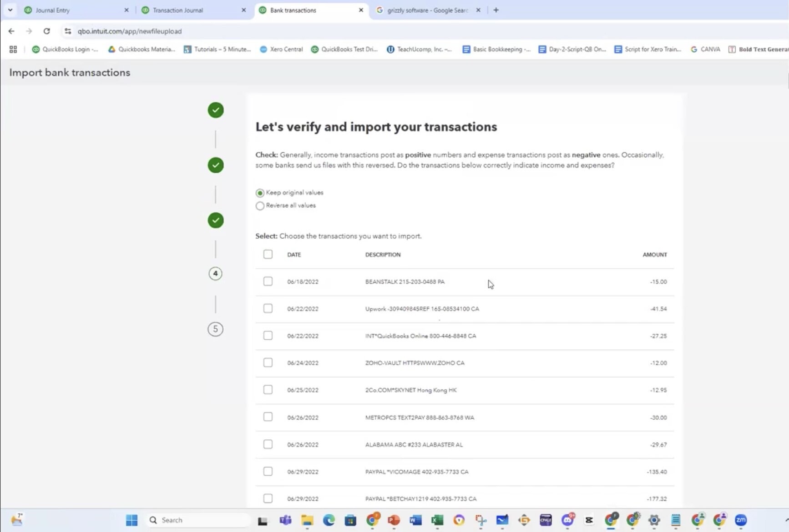Click the step 5 indicator
Screen dimensions: 789x532
point(216,329)
